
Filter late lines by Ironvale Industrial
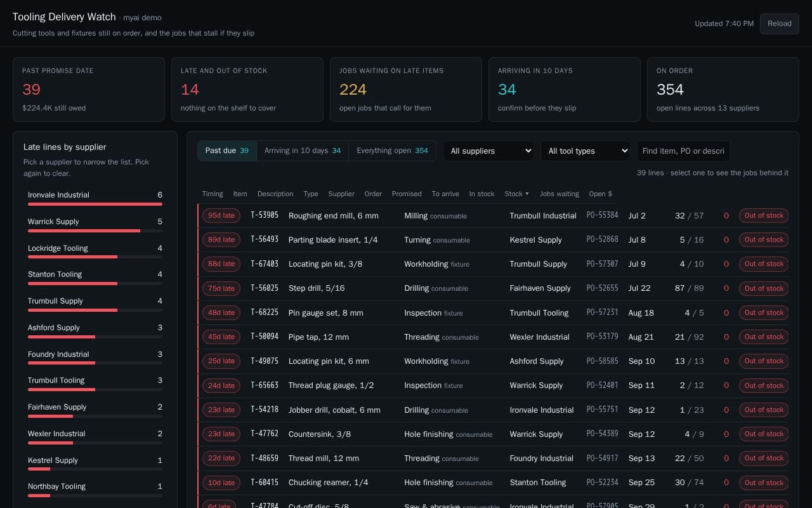pos(95,199)
